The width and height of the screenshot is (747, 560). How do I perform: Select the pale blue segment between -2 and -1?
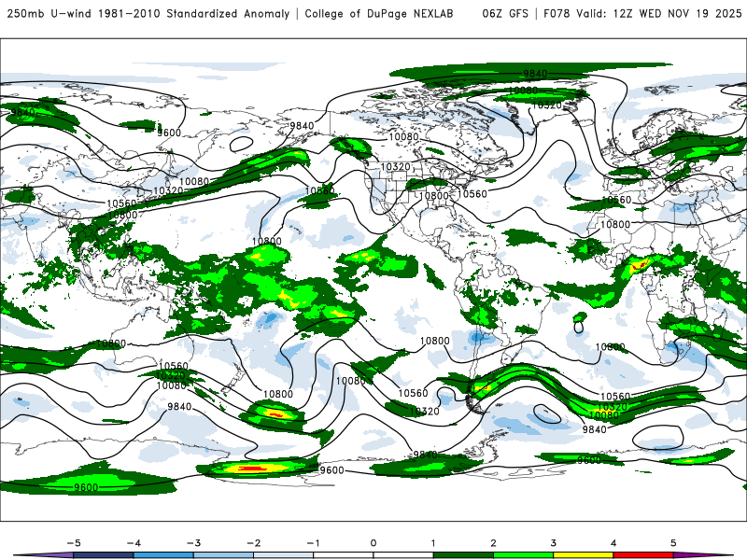click(284, 555)
